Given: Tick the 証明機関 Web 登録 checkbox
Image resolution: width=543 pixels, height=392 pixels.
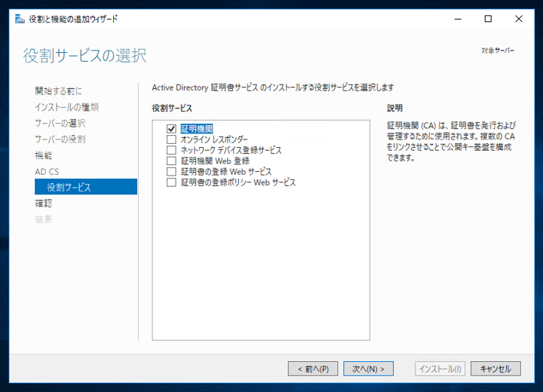Looking at the screenshot, I should point(171,161).
